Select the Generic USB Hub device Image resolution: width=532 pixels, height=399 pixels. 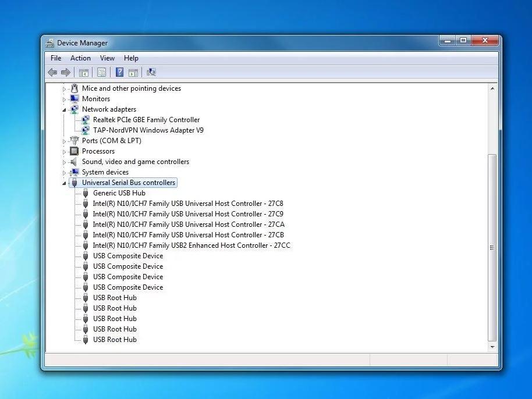(x=119, y=193)
